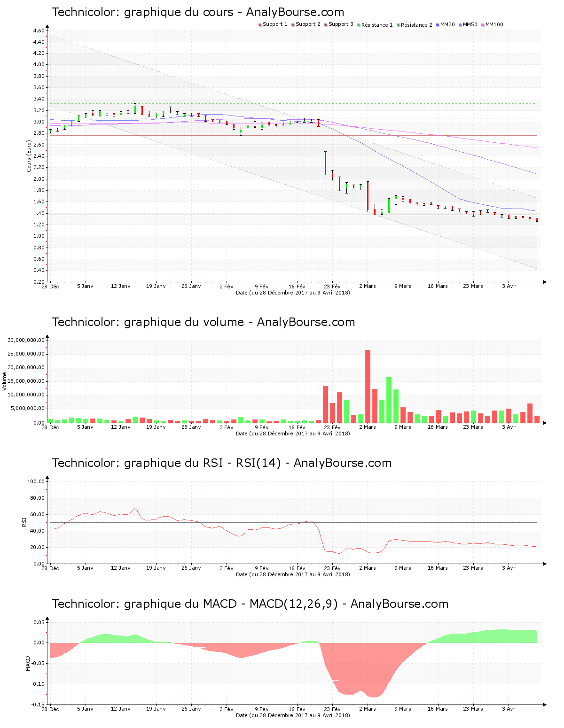
Task: Click the long red candlestick near 23 Fév
Action: click(325, 163)
